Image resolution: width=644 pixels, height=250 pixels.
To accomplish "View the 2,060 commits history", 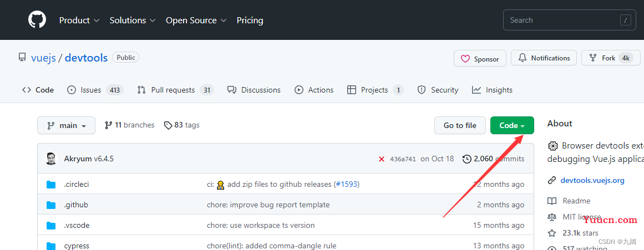I will pos(493,159).
